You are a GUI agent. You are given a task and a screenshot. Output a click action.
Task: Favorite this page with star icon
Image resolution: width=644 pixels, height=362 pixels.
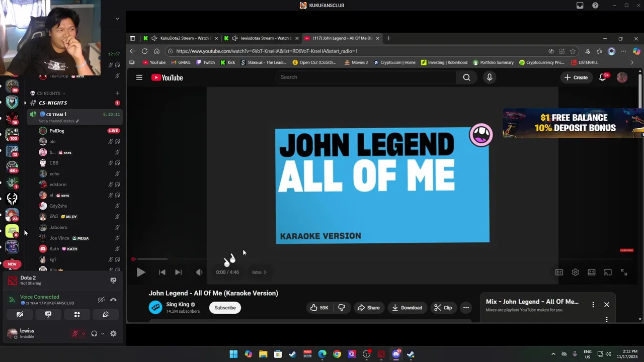(573, 51)
